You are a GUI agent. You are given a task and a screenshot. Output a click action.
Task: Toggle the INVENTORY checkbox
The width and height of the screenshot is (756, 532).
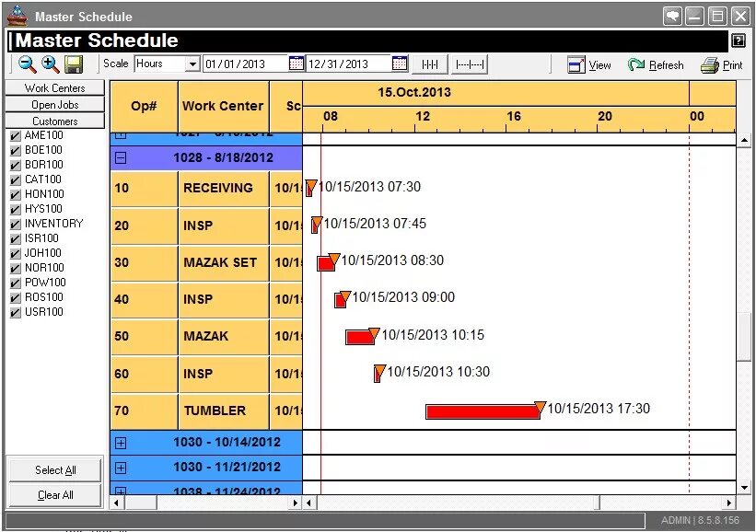tap(15, 224)
